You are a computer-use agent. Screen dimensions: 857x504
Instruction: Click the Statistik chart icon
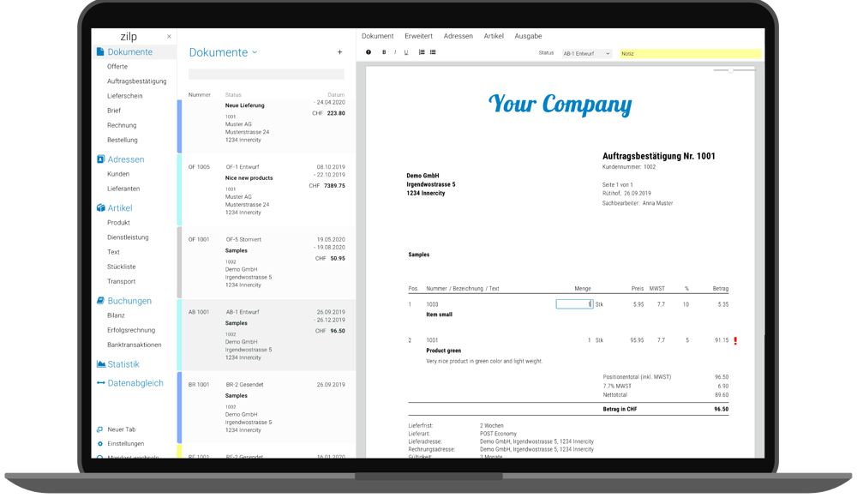pyautogui.click(x=100, y=364)
